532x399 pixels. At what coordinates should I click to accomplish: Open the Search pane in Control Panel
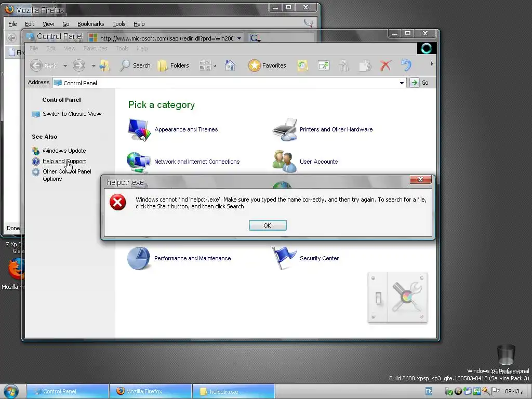point(135,65)
